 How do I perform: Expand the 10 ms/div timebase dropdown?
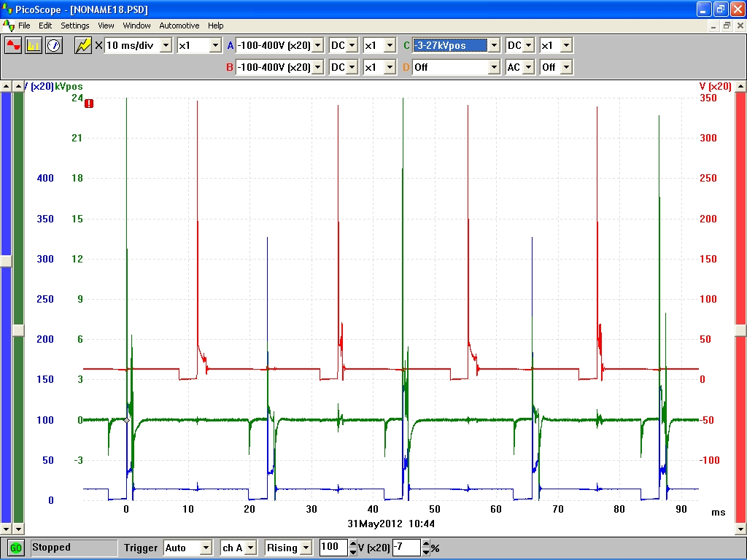(x=166, y=45)
